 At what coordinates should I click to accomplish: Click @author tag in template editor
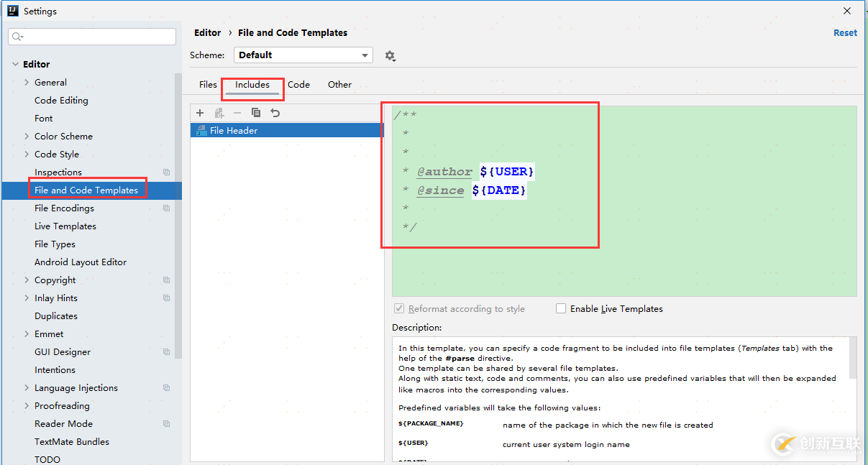(444, 172)
